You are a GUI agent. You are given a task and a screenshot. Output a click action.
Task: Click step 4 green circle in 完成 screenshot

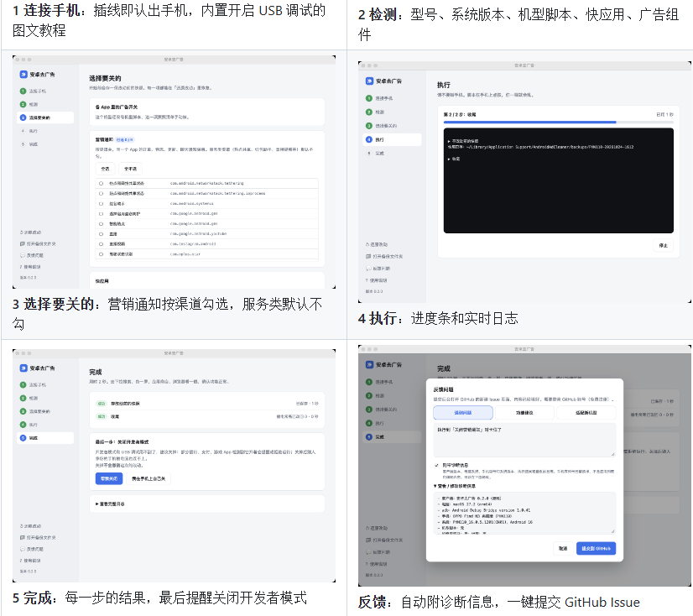click(23, 425)
